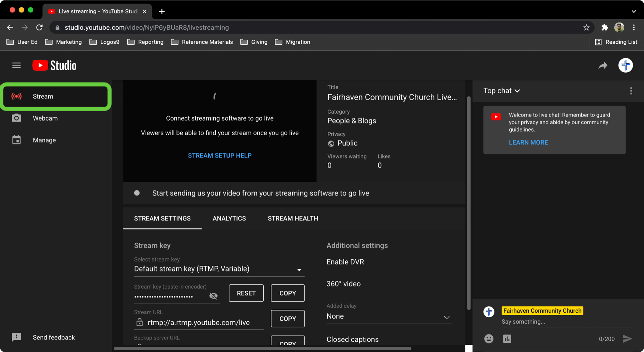Click the share arrow icon in header

click(x=603, y=65)
